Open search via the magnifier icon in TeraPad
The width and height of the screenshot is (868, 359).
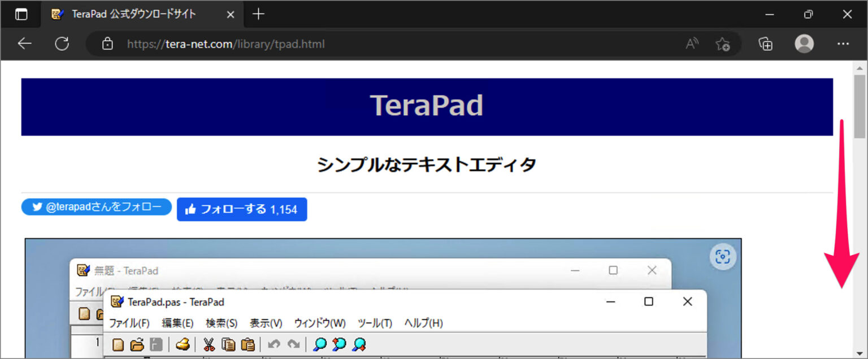[x=320, y=344]
